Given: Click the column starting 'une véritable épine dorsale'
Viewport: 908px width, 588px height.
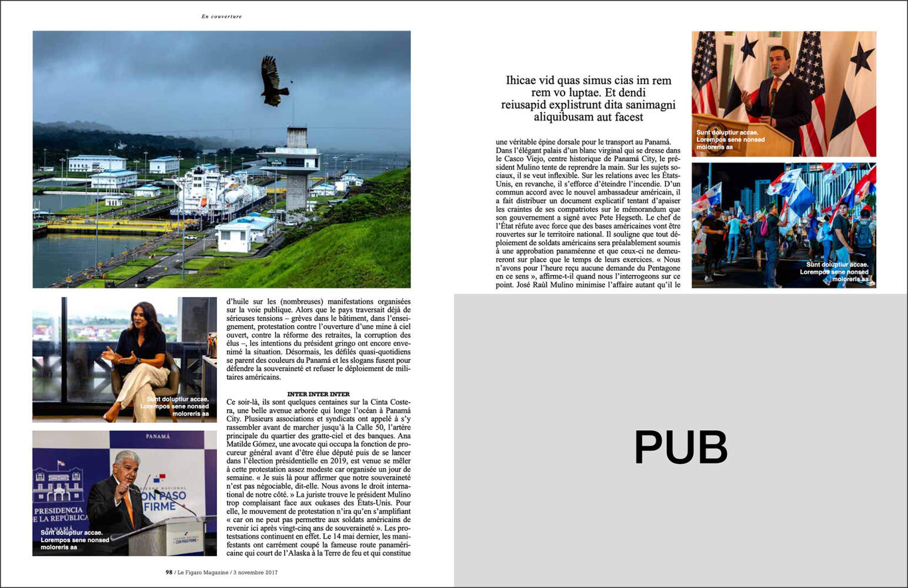Looking at the screenshot, I should tap(588, 213).
